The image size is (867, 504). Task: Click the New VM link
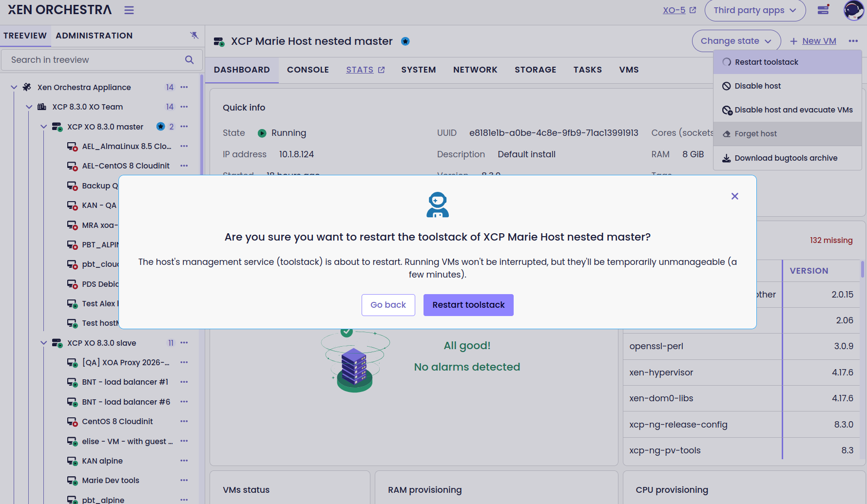click(x=813, y=41)
